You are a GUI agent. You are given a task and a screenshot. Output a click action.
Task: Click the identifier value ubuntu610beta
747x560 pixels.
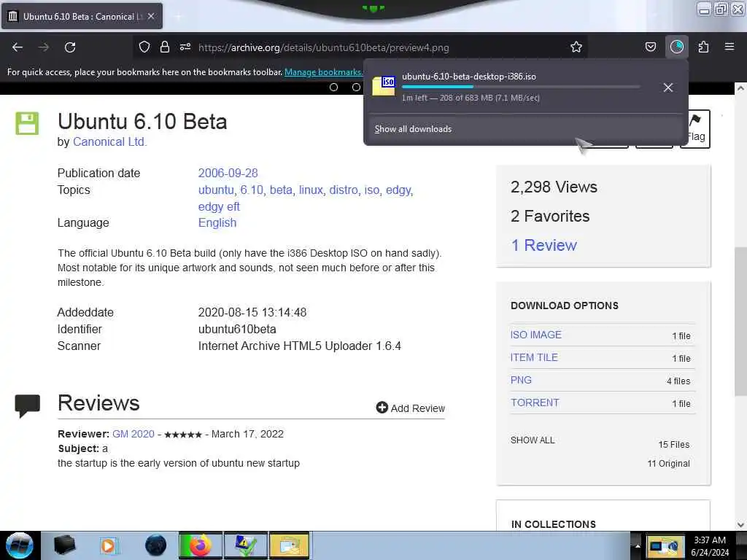[x=237, y=329]
